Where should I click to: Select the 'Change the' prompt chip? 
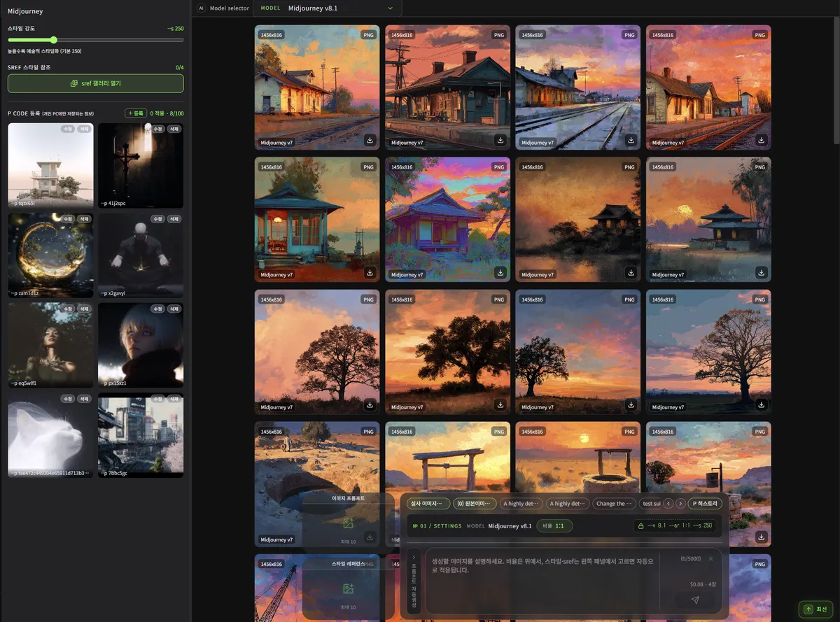614,504
